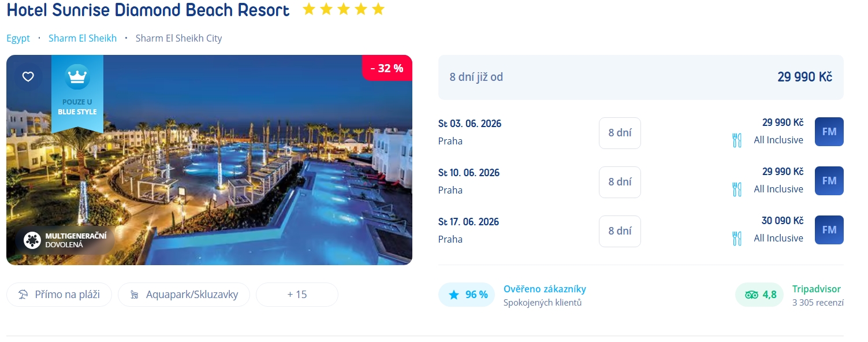The width and height of the screenshot is (868, 342).
Task: Click the crown 'Pouze u Blue Style' badge
Action: 77,92
